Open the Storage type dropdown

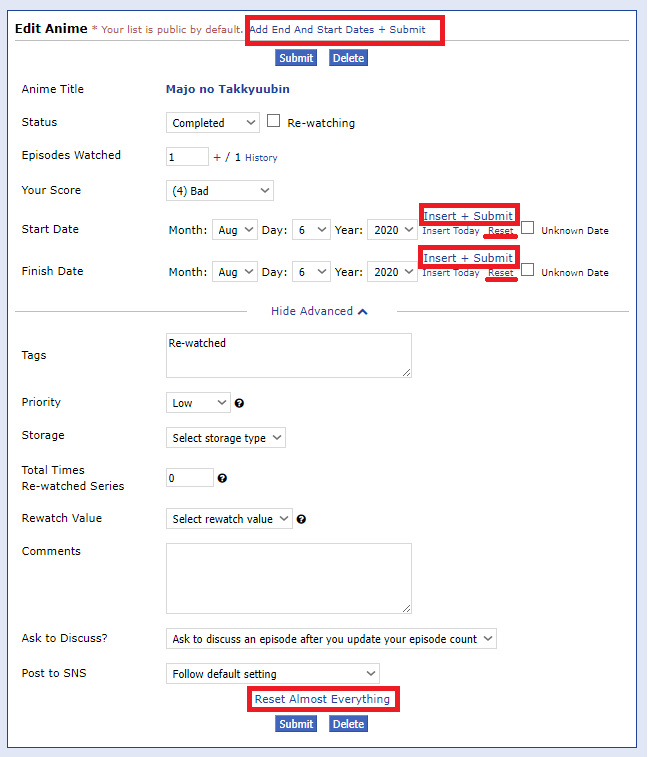(226, 438)
